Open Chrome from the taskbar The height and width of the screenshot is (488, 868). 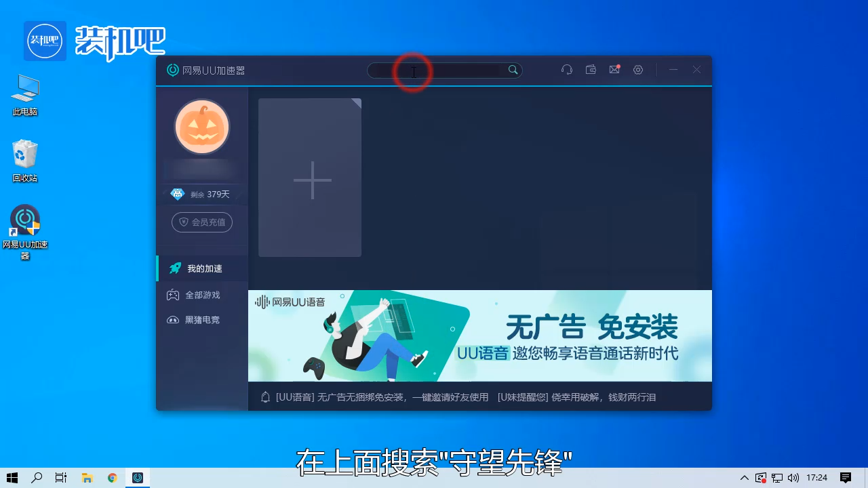pyautogui.click(x=112, y=478)
